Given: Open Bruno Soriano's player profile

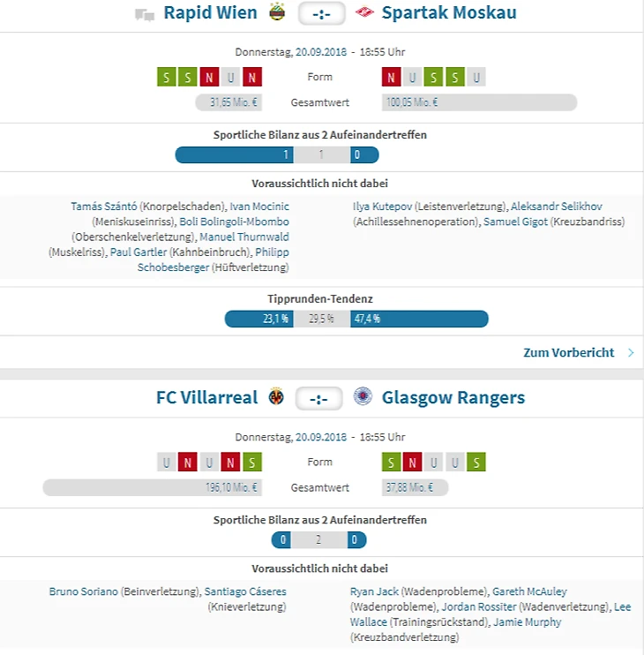Looking at the screenshot, I should tap(84, 591).
